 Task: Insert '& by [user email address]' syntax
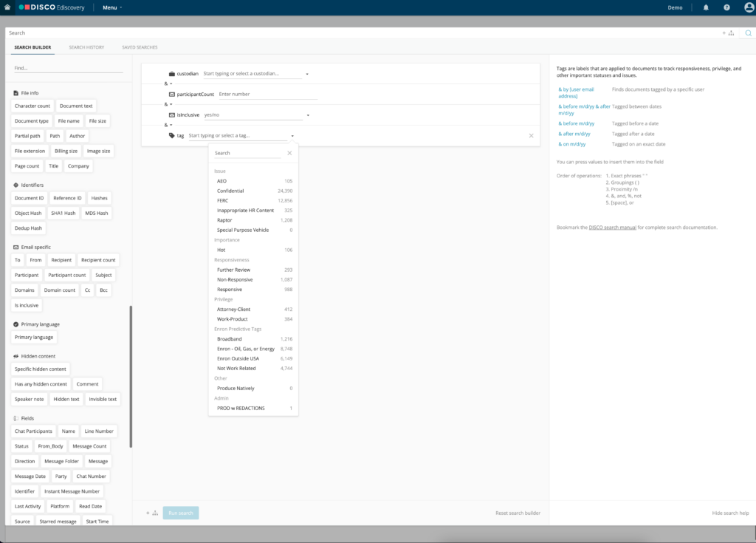click(576, 92)
